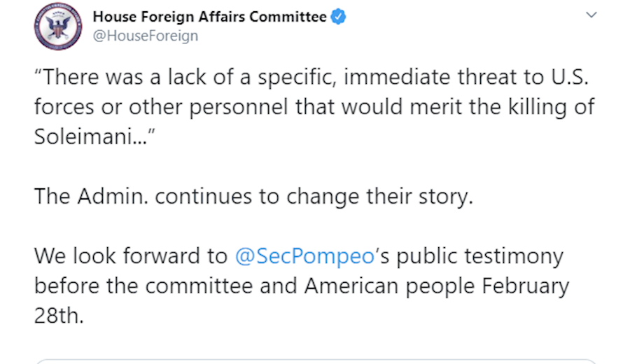Open the House Foreign Affairs Committee avatar
The height and width of the screenshot is (364, 630).
[58, 27]
